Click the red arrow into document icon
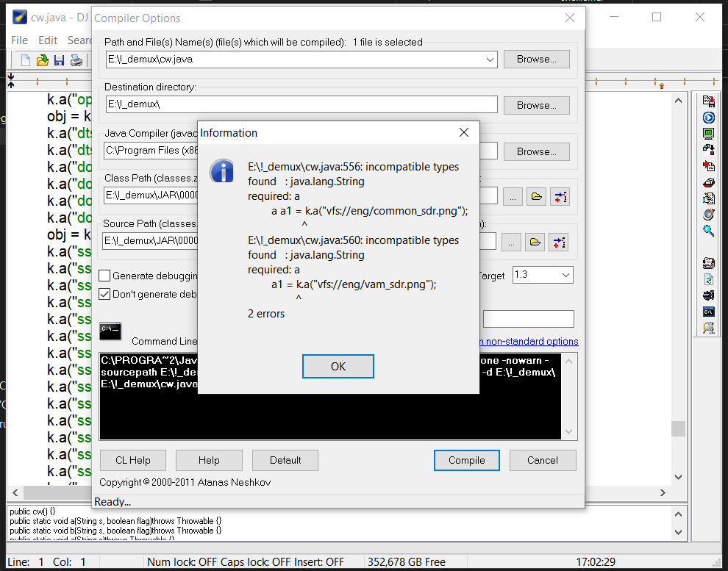The image size is (728, 571). point(708,165)
